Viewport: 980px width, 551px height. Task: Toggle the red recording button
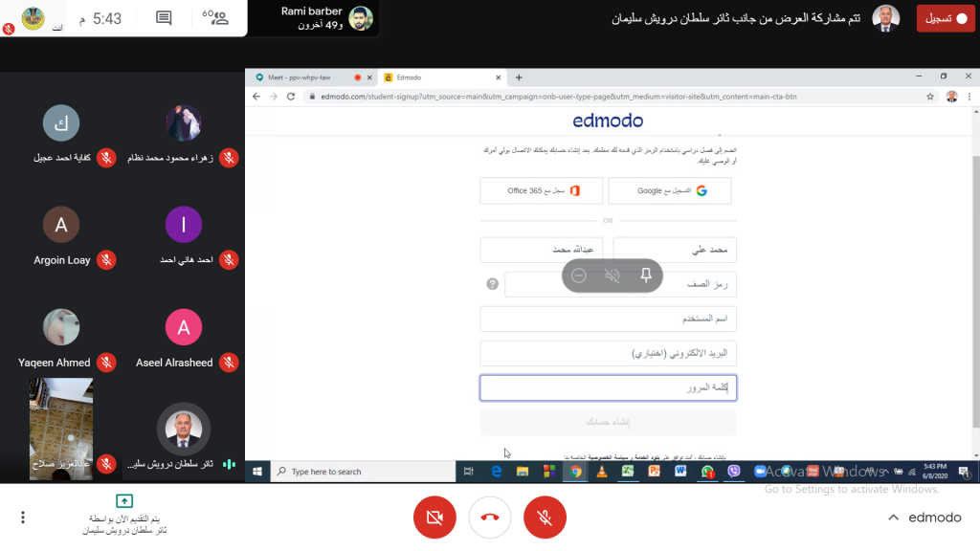click(x=946, y=18)
